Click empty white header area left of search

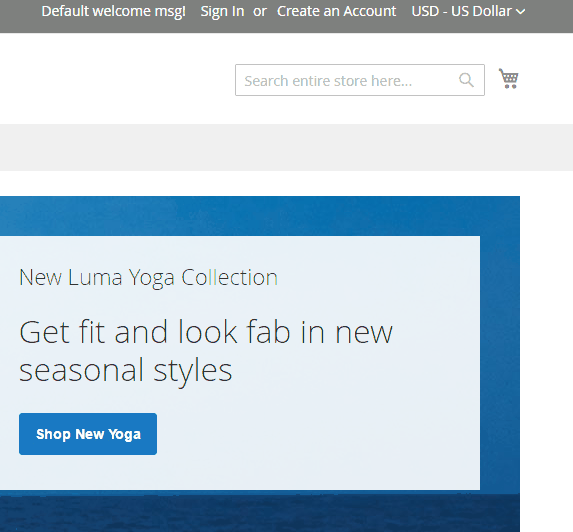click(x=117, y=79)
